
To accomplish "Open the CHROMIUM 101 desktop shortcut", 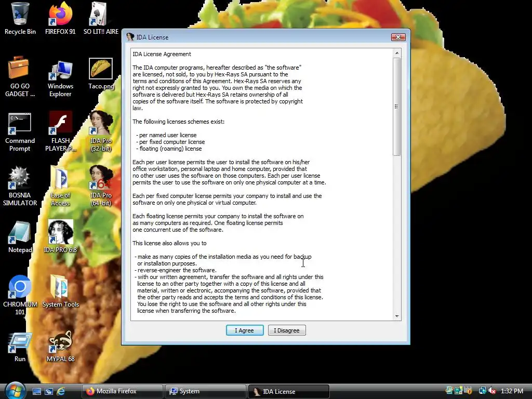I will (20, 295).
